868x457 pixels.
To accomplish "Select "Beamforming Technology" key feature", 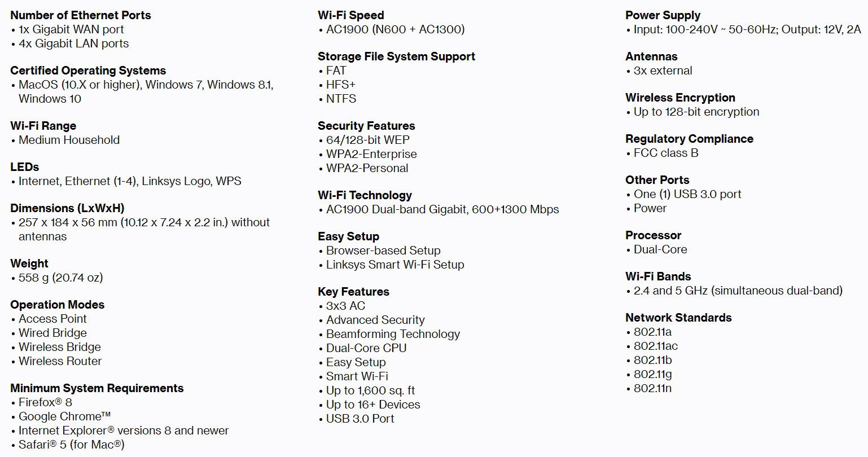I will pyautogui.click(x=393, y=334).
